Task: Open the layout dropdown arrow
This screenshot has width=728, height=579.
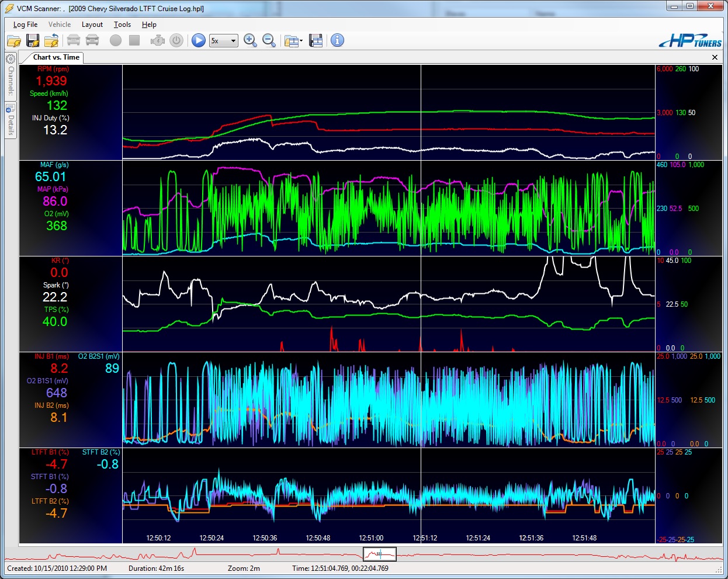Action: click(301, 41)
